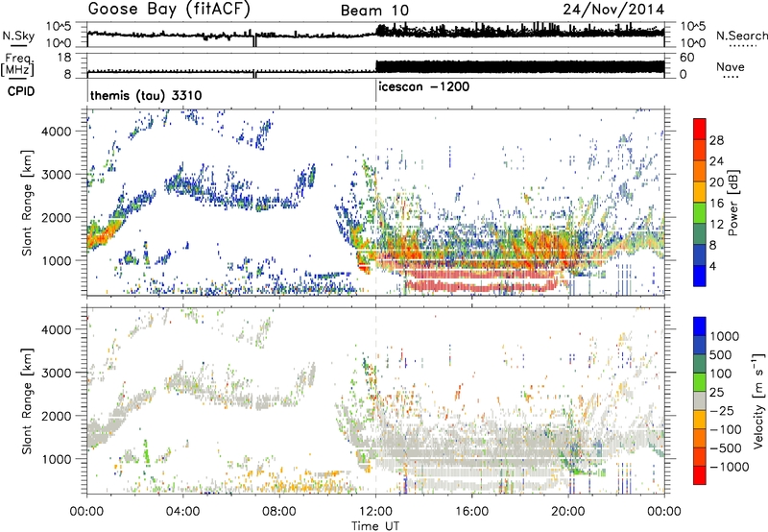Click the date '24/Nov/2014'
The height and width of the screenshot is (532, 768).
tap(613, 9)
